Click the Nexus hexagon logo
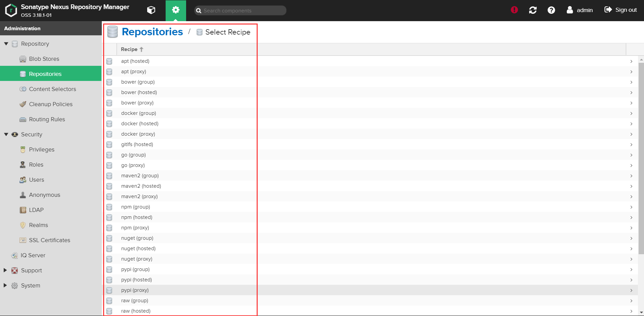The width and height of the screenshot is (644, 316). coord(11,10)
